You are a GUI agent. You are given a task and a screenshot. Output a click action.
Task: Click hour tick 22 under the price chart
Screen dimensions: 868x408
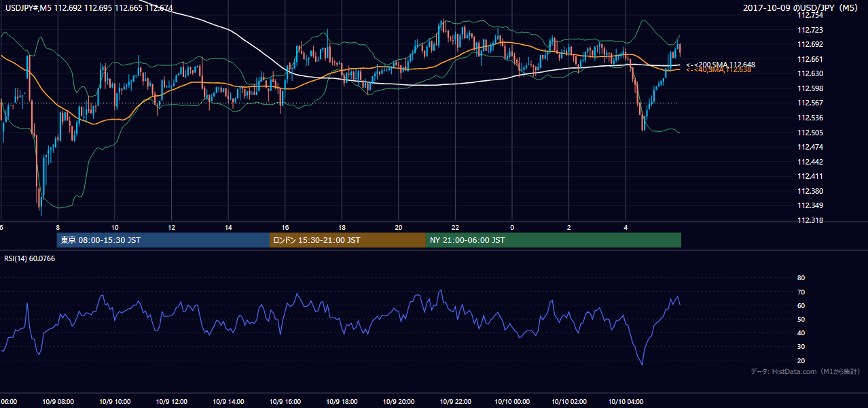tap(455, 228)
